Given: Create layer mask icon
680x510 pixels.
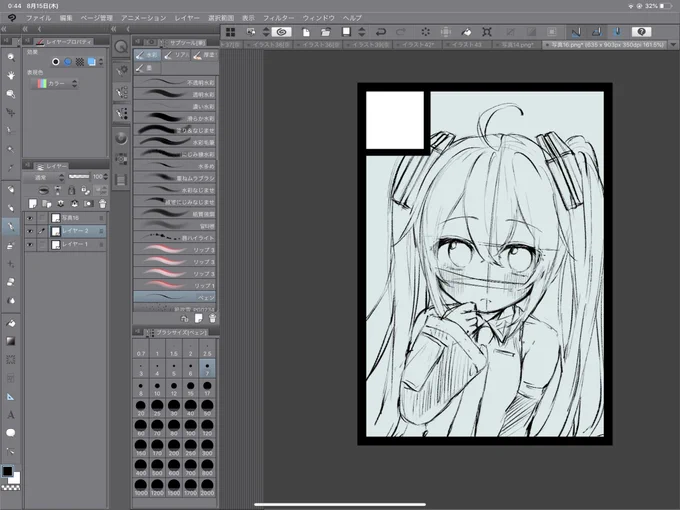Looking at the screenshot, I should tap(88, 203).
